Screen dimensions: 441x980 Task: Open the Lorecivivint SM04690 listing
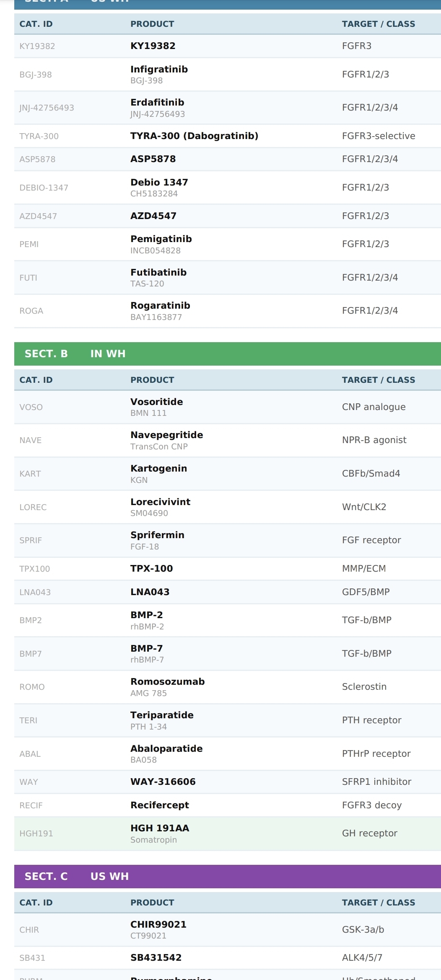tap(228, 507)
